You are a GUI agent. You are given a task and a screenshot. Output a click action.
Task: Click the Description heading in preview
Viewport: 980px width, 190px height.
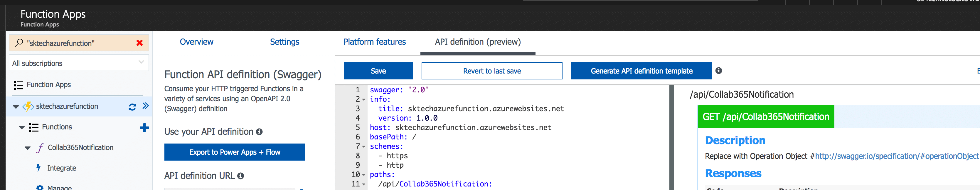(735, 141)
